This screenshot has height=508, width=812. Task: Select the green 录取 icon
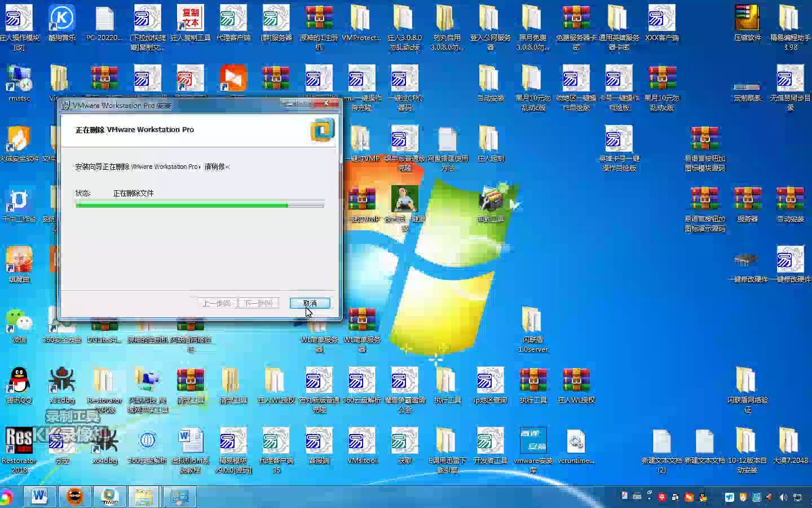404,446
